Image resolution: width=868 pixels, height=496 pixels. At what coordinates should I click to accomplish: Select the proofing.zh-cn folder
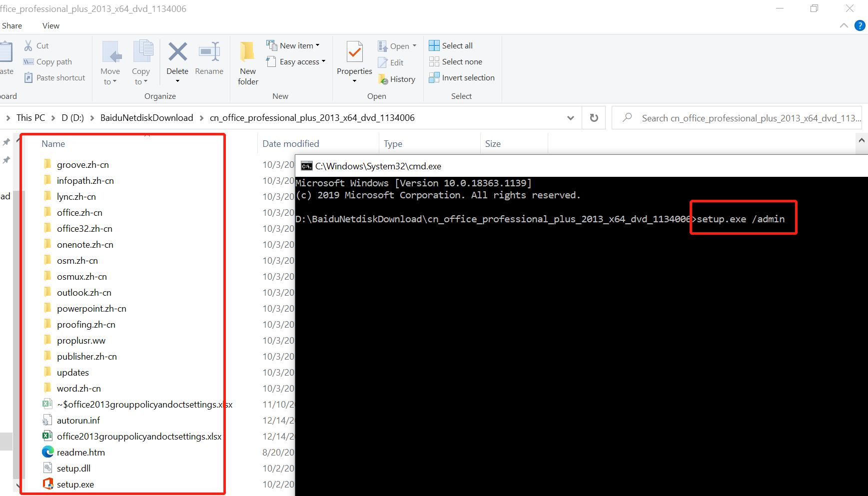tap(86, 325)
